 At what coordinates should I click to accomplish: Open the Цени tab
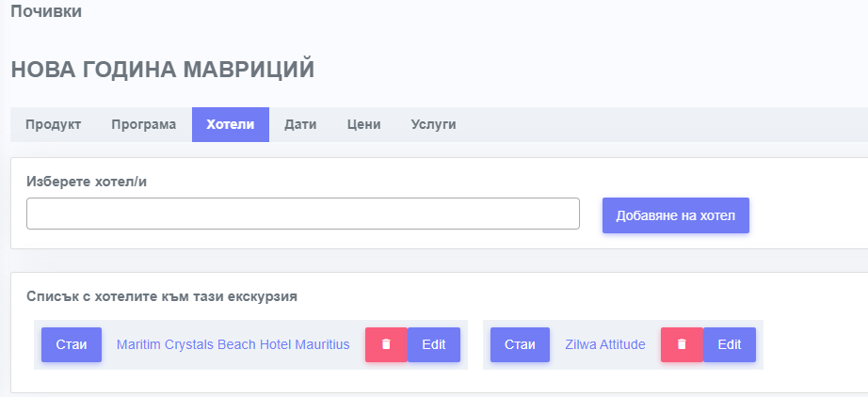point(363,124)
